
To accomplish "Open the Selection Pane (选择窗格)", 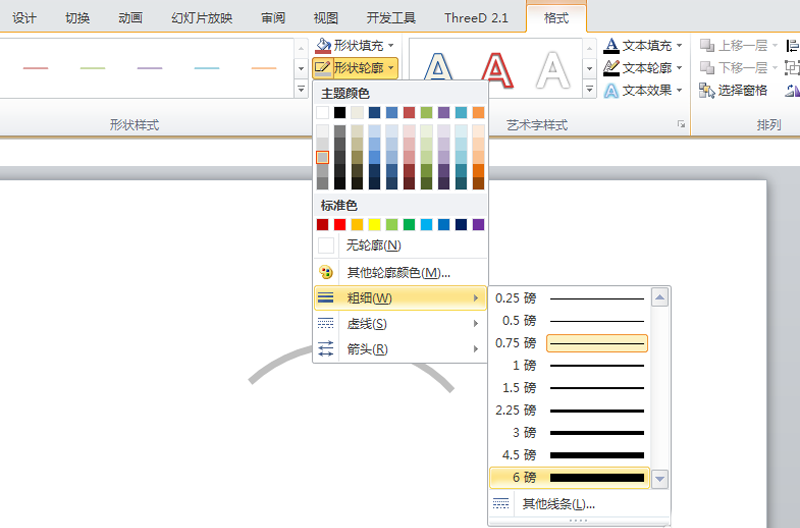I will pyautogui.click(x=733, y=91).
